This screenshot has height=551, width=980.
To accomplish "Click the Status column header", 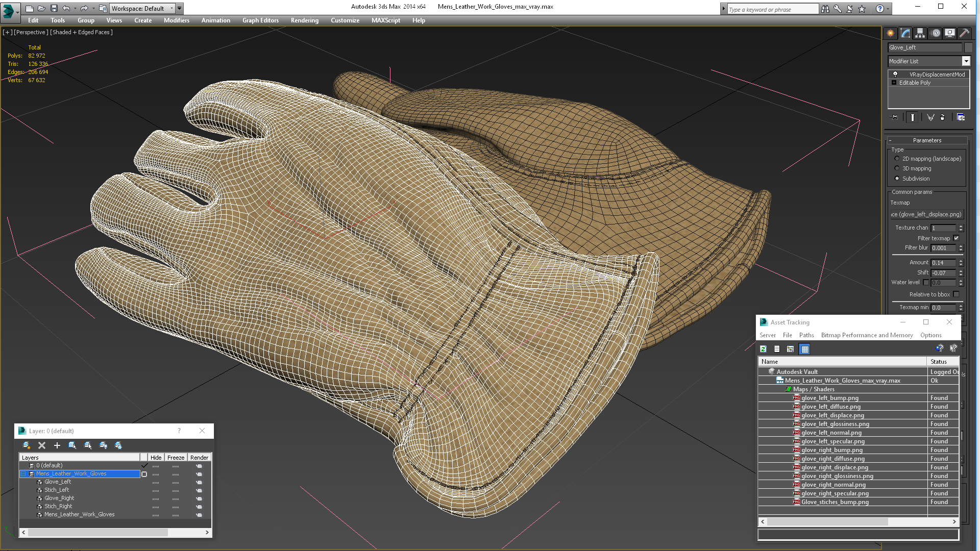I will tap(942, 362).
